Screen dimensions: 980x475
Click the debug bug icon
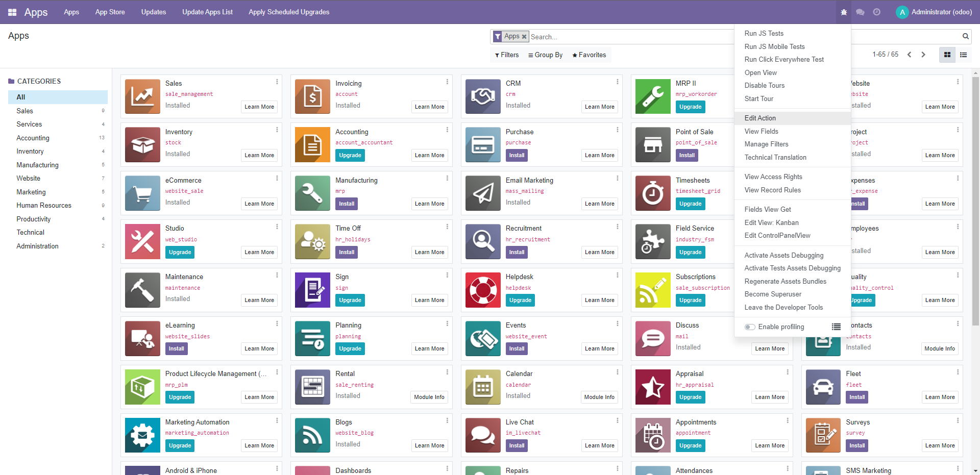coord(844,12)
